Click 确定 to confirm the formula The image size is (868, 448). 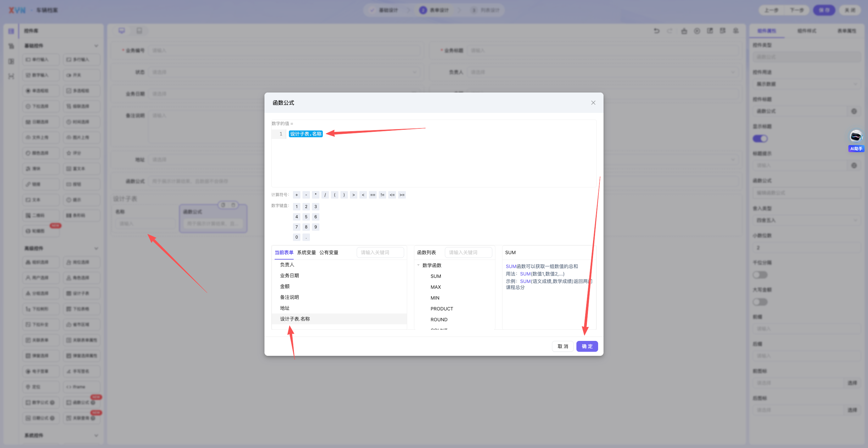587,346
